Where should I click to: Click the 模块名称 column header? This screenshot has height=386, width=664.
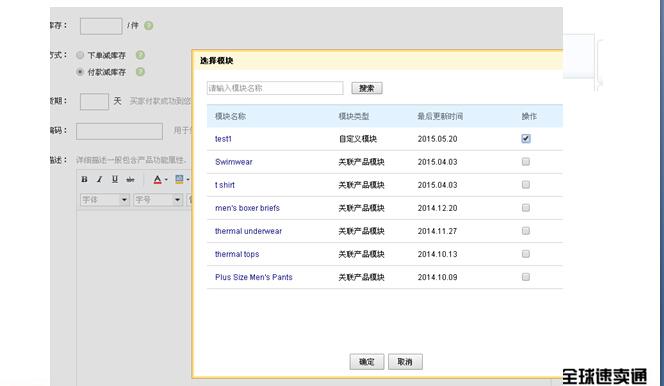[230, 116]
